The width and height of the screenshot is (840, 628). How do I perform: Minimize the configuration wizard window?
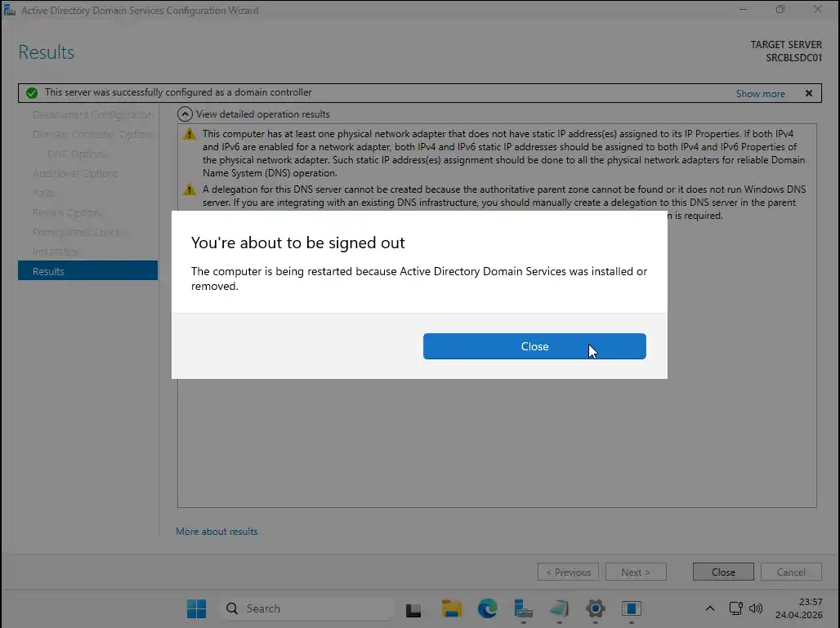(x=743, y=10)
